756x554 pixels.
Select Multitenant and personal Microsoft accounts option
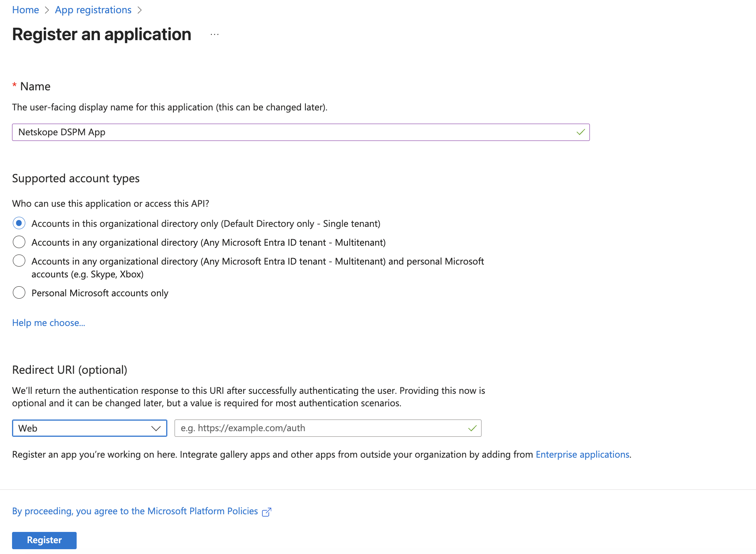[19, 261]
